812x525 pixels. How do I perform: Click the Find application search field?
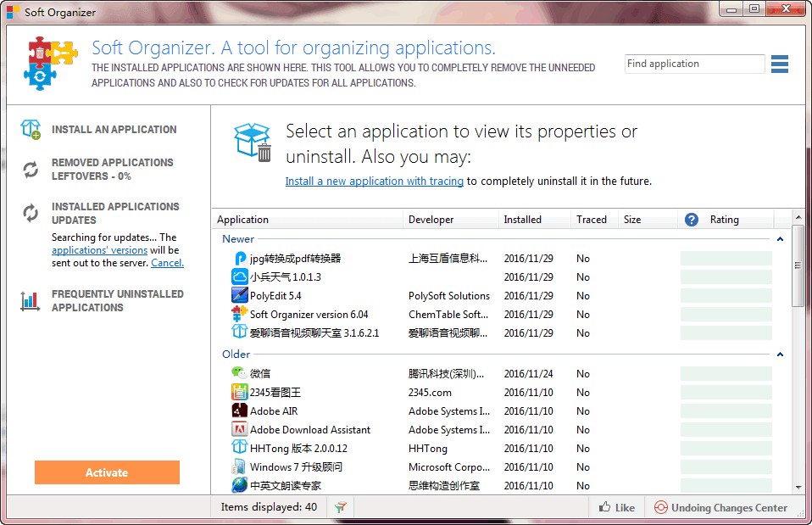click(694, 64)
